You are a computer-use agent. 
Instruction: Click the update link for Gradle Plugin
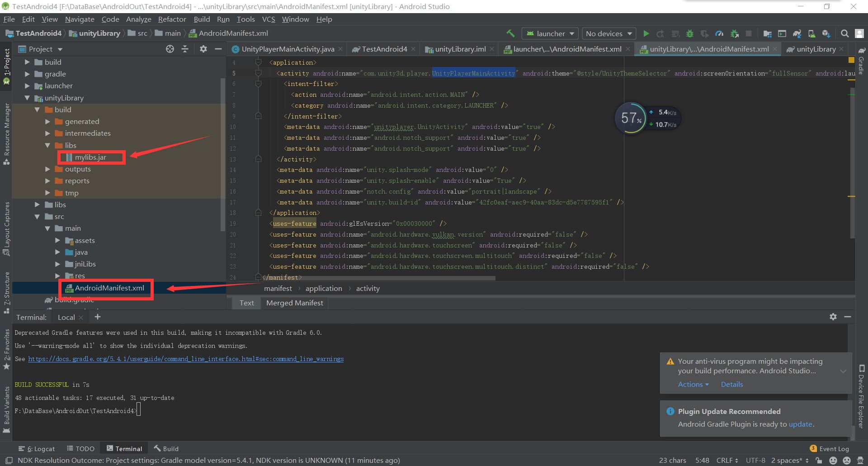(800, 424)
